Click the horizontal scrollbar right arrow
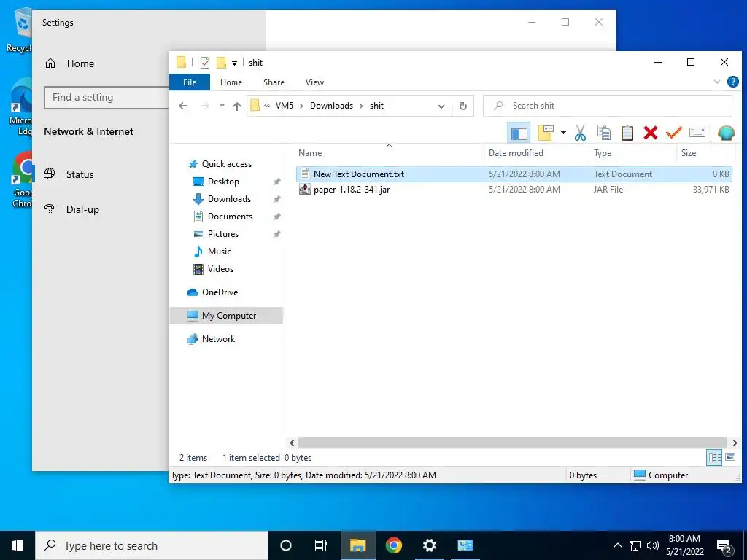 735,443
